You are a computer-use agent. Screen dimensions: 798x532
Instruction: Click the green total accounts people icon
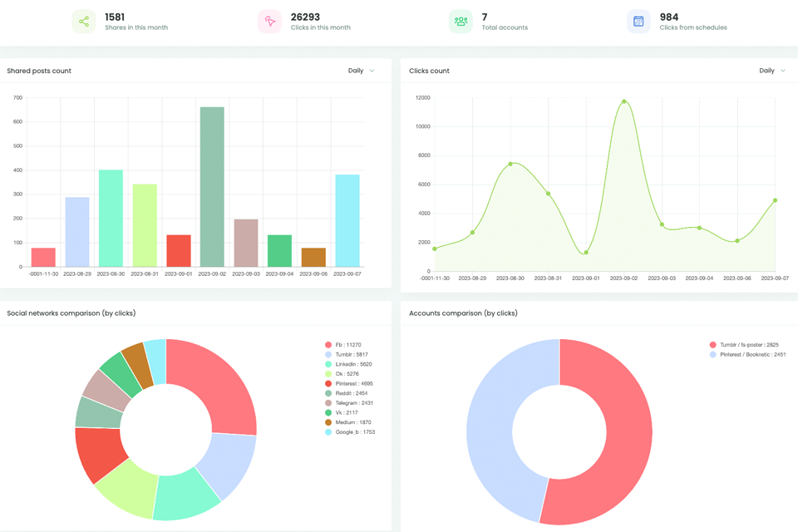tap(461, 22)
